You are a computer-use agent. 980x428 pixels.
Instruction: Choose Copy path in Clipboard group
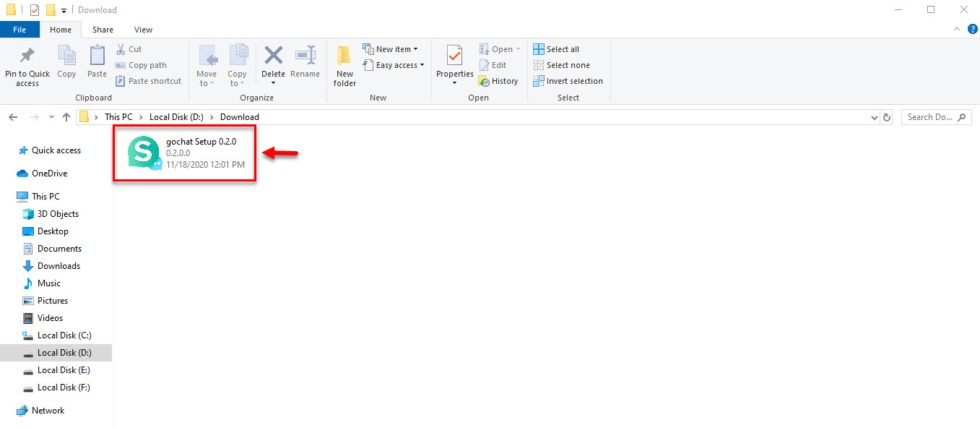(x=141, y=65)
